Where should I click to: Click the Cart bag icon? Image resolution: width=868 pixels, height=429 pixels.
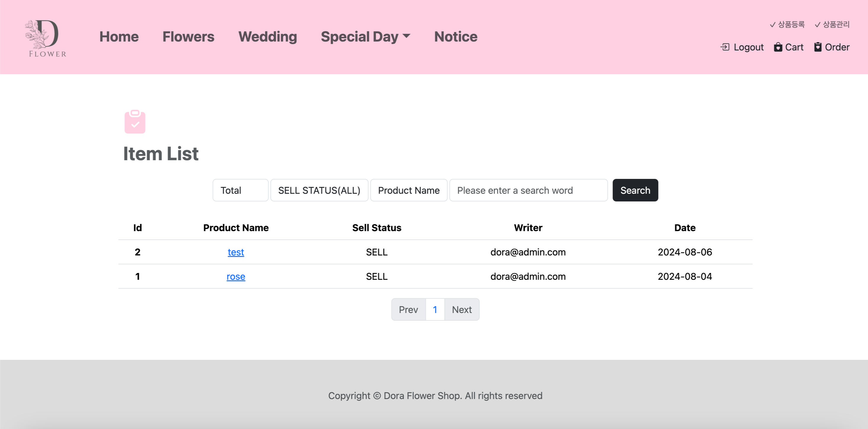pos(778,47)
